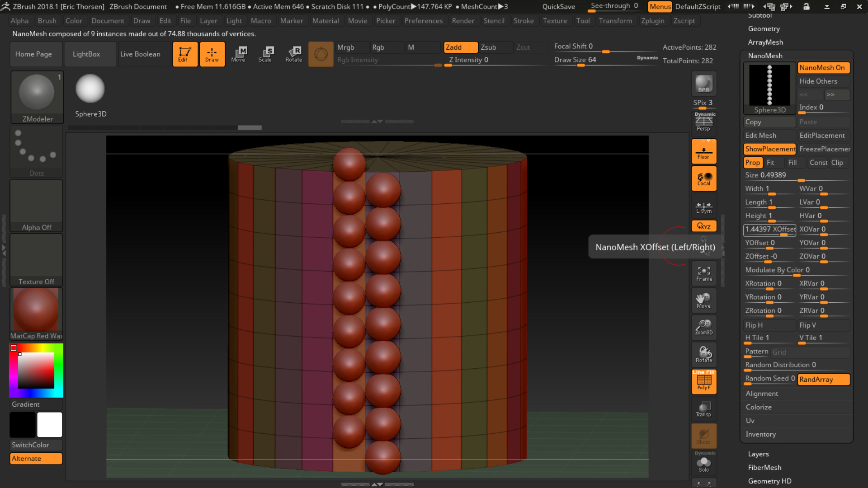Select the Rotate transform icon in top toolbar

point(294,54)
